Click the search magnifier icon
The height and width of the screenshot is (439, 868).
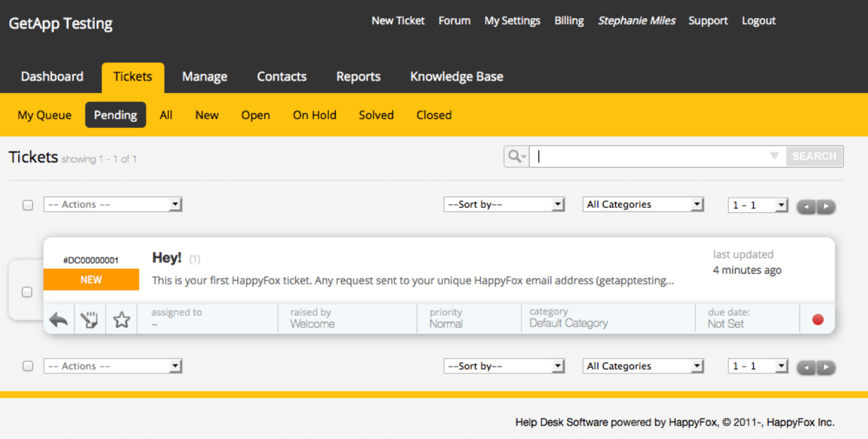[x=516, y=156]
